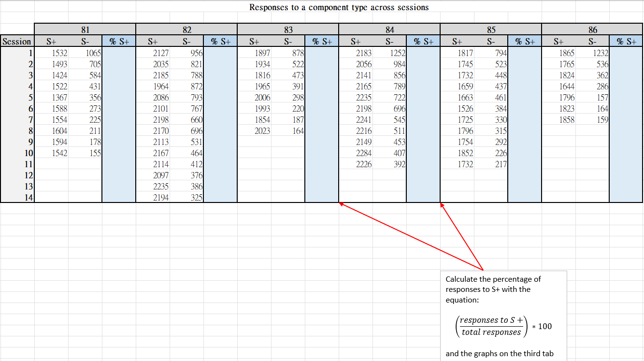
Task: Select the row header for Session 14
Action: point(17,197)
